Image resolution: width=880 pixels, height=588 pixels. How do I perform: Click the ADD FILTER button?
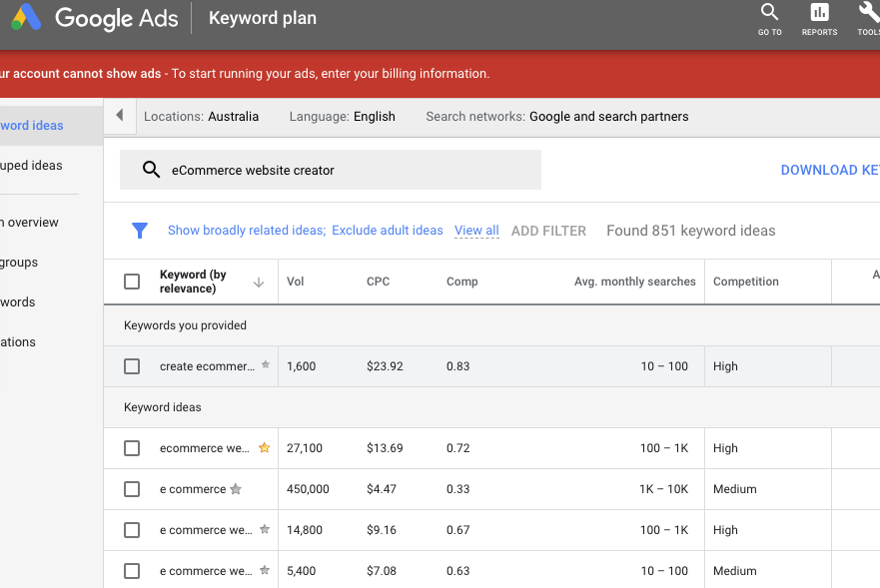[x=548, y=231]
